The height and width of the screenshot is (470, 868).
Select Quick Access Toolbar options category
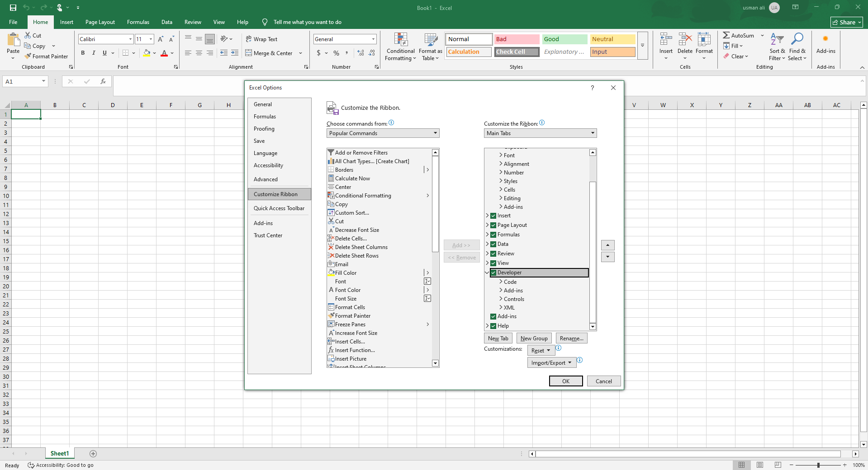coord(279,208)
